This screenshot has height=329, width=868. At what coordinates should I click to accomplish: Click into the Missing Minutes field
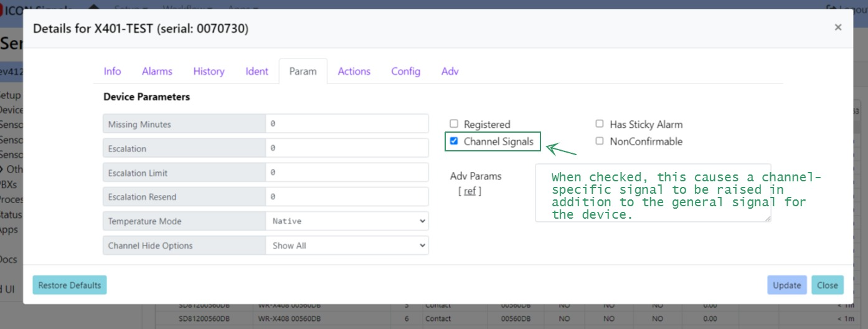click(x=347, y=124)
